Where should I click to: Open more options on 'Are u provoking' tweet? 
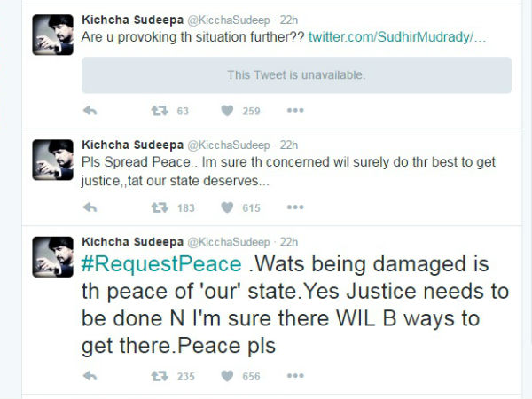point(295,111)
